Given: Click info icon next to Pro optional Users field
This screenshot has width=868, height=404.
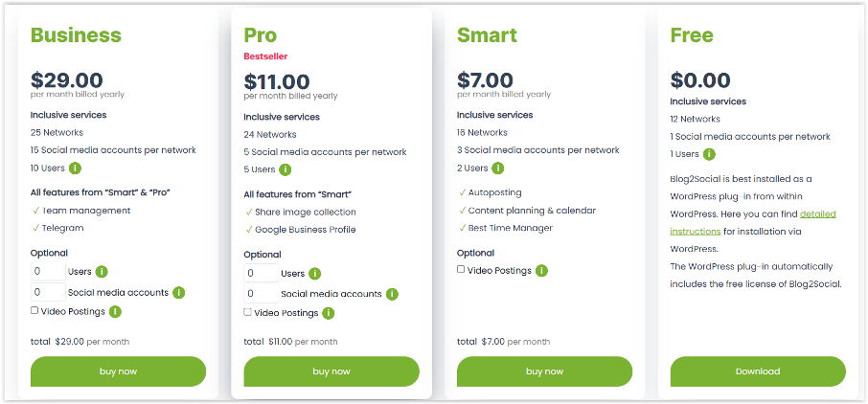Looking at the screenshot, I should [x=314, y=274].
